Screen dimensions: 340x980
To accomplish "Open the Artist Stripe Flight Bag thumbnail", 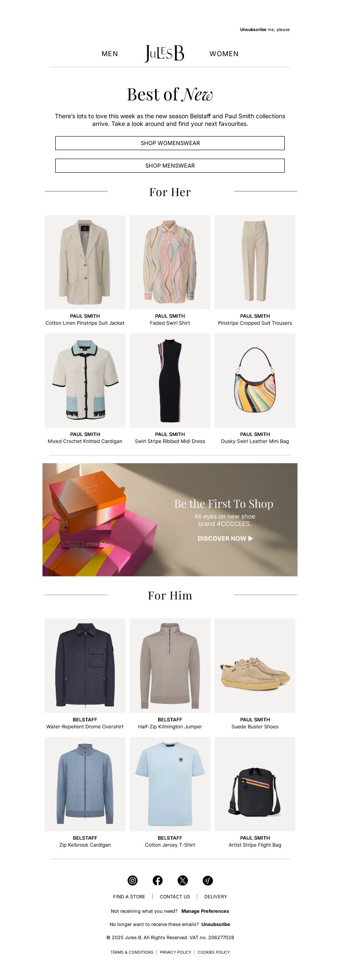I will click(255, 784).
